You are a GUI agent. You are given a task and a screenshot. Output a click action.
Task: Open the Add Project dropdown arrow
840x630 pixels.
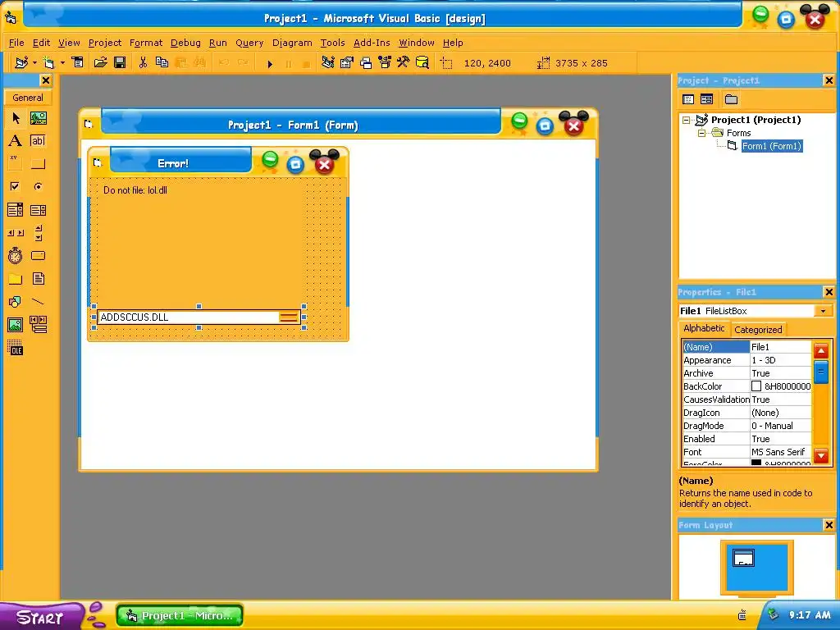tap(34, 62)
